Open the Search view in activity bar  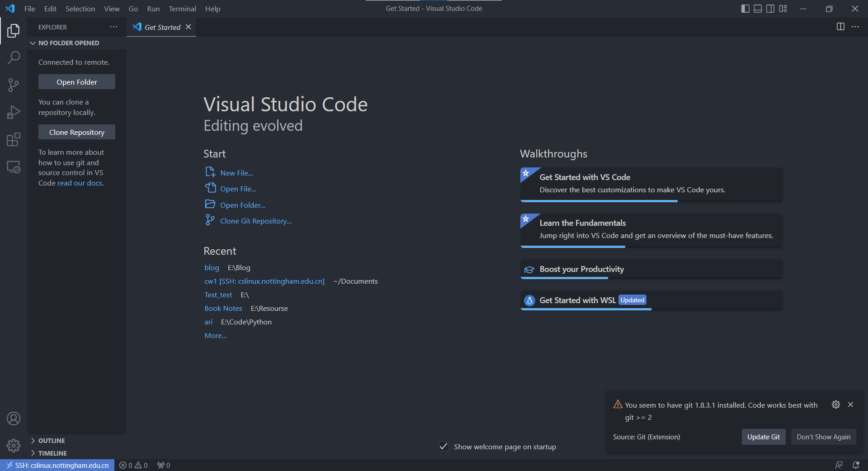[x=14, y=57]
